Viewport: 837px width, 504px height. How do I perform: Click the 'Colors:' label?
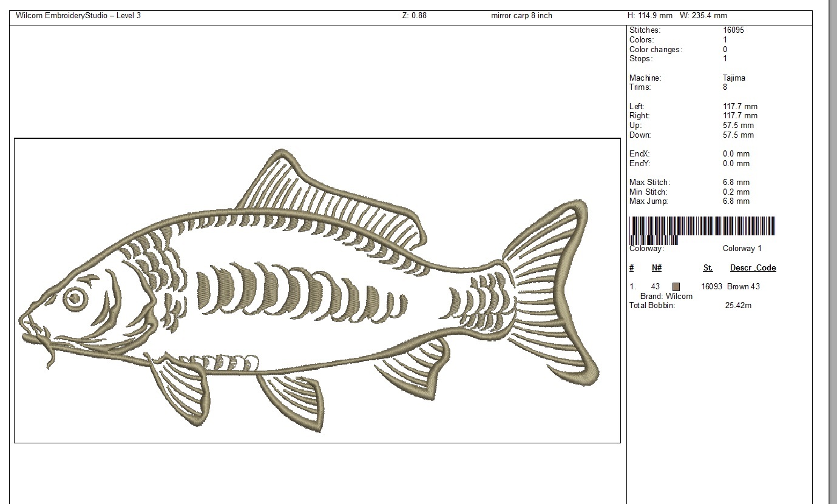tap(642, 40)
